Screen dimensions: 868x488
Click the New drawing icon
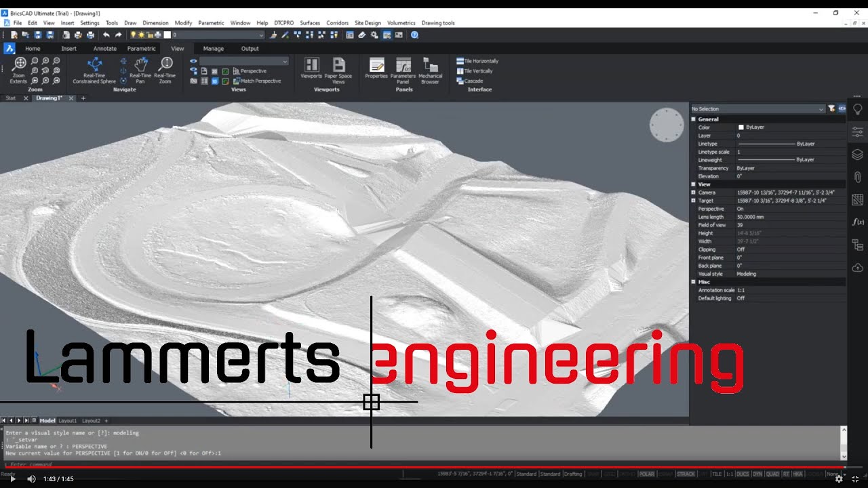pos(14,35)
